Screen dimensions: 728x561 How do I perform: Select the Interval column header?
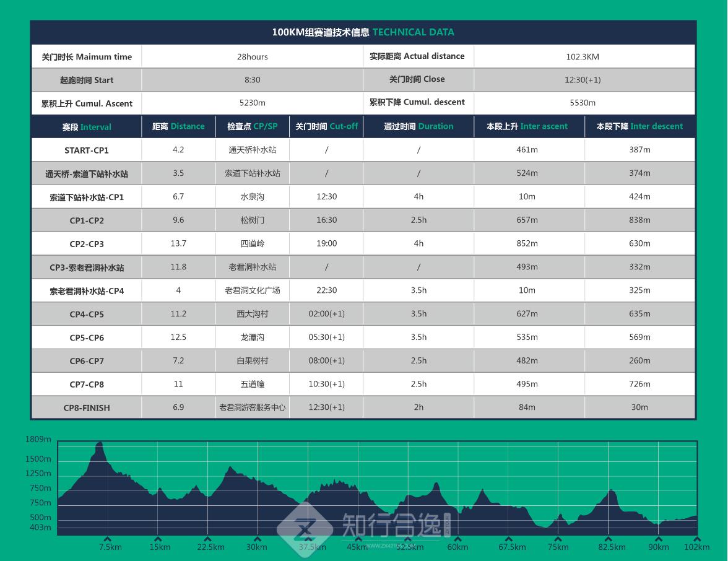click(87, 127)
